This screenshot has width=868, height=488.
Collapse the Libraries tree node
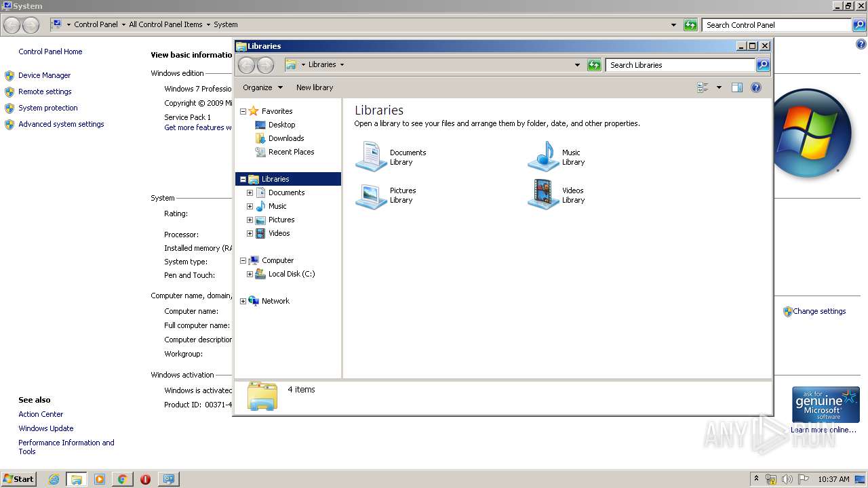click(x=243, y=179)
